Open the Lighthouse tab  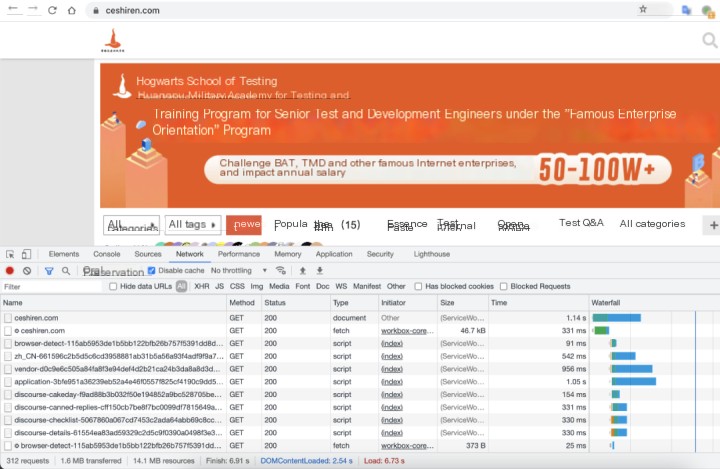tap(432, 254)
